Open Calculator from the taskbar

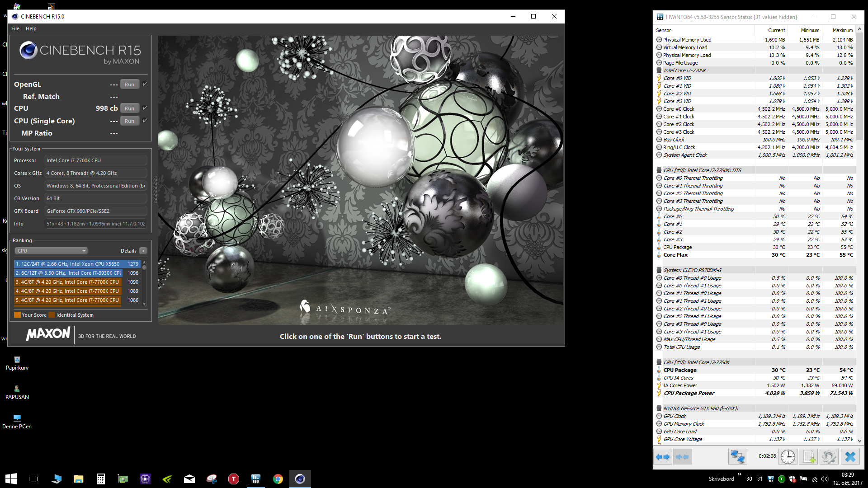[101, 479]
